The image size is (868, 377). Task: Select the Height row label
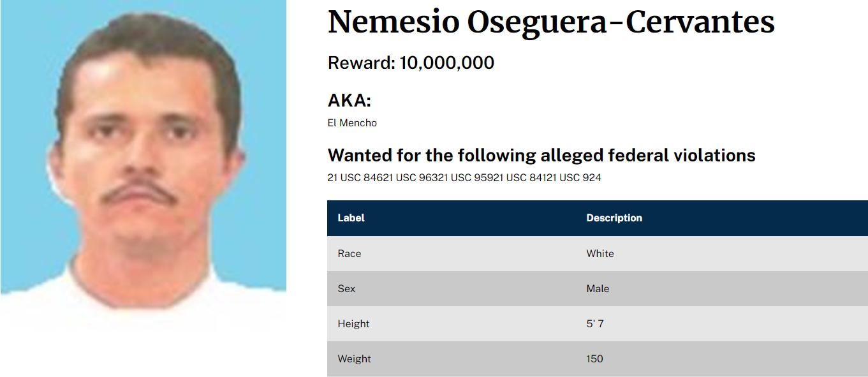(x=353, y=324)
